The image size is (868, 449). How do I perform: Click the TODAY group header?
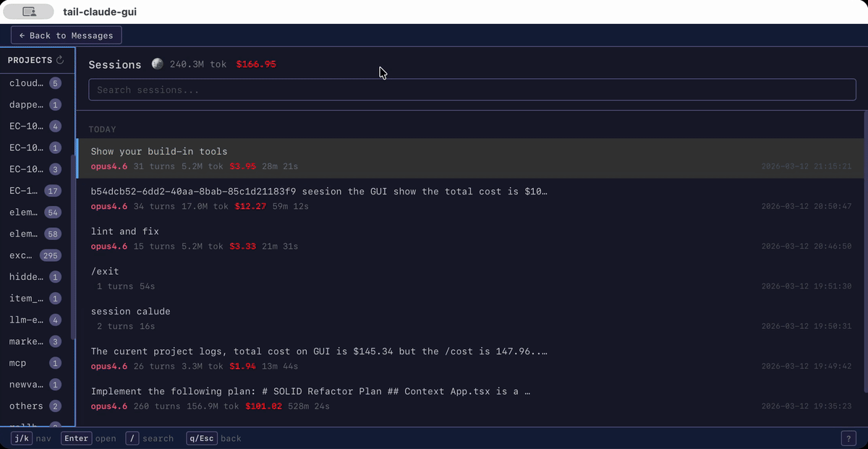[x=103, y=129]
